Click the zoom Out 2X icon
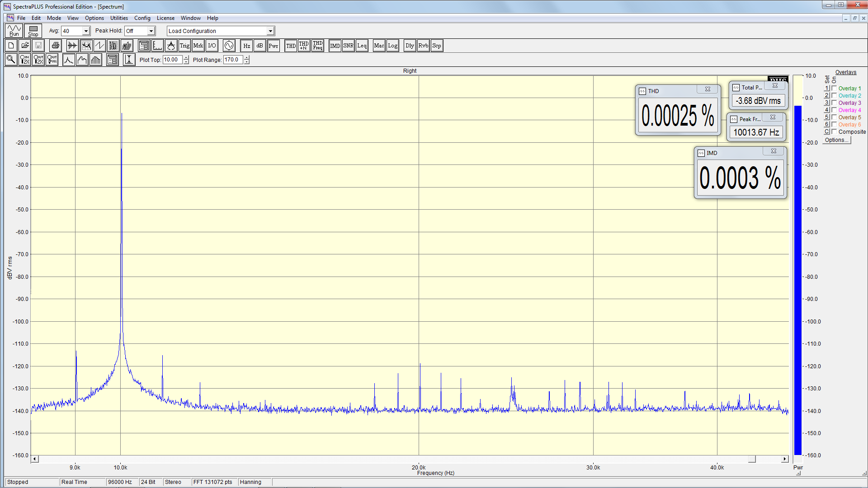Image resolution: width=868 pixels, height=488 pixels. point(38,60)
